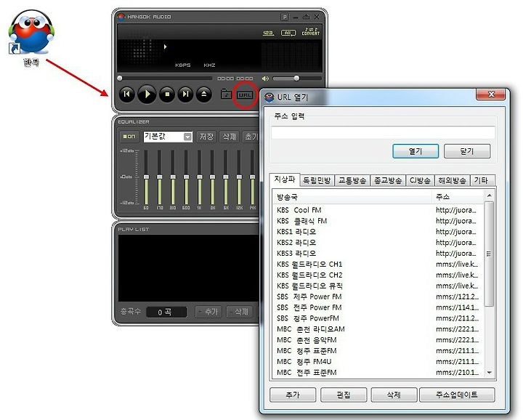Click the playlist - 삭제 button
The image size is (523, 420).
point(239,312)
